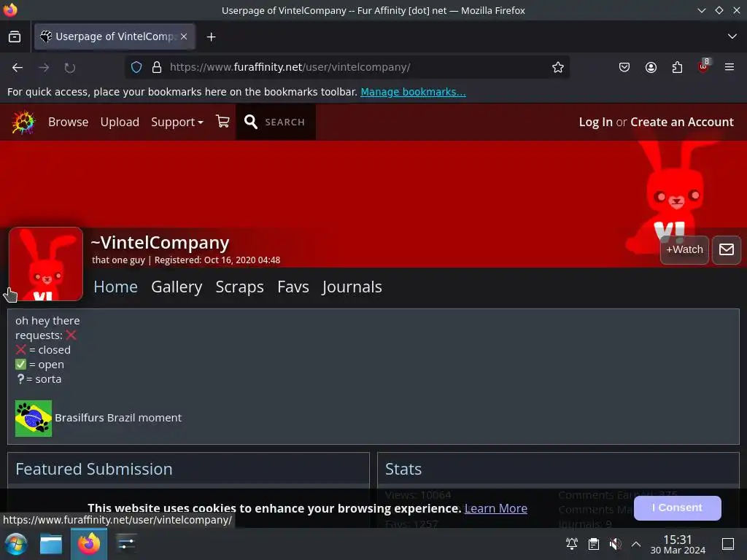
Task: Click the magnifying glass search icon
Action: click(x=251, y=122)
